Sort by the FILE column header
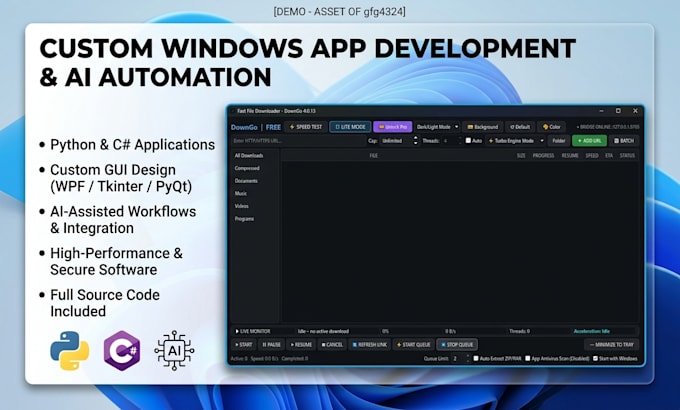The height and width of the screenshot is (410, 680). pyautogui.click(x=373, y=155)
